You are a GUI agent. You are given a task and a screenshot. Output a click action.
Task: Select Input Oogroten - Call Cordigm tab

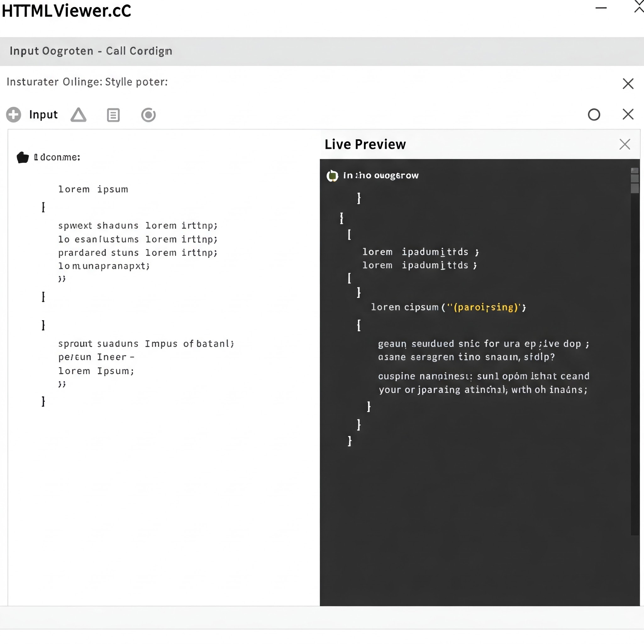[91, 51]
